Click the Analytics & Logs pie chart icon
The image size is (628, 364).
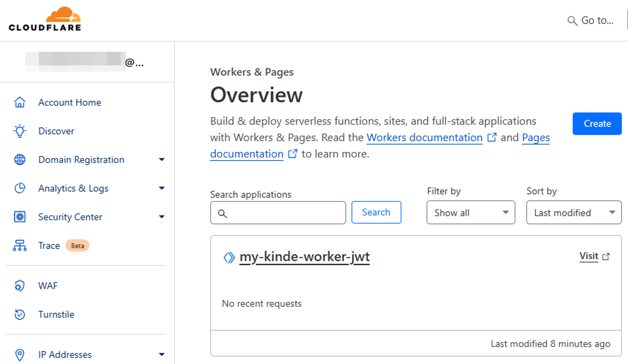19,188
